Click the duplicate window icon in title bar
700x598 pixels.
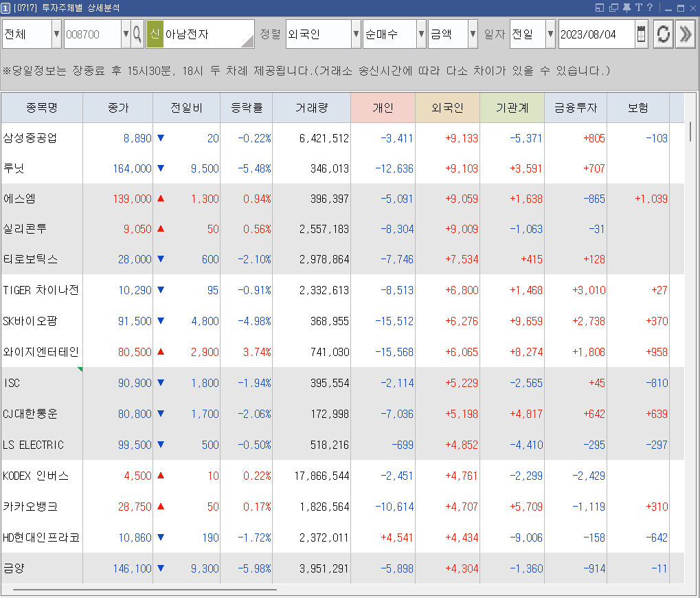point(613,8)
